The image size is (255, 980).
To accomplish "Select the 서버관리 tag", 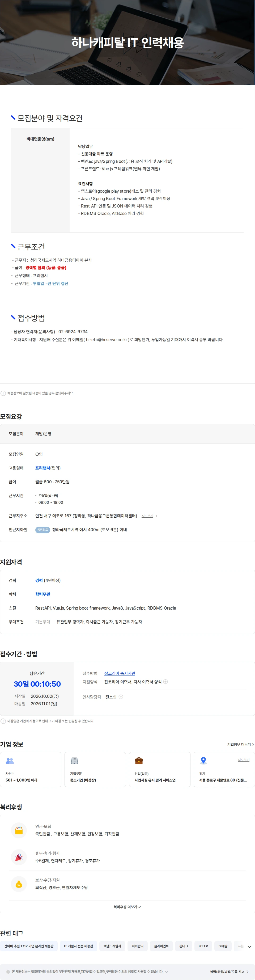I will (x=138, y=946).
